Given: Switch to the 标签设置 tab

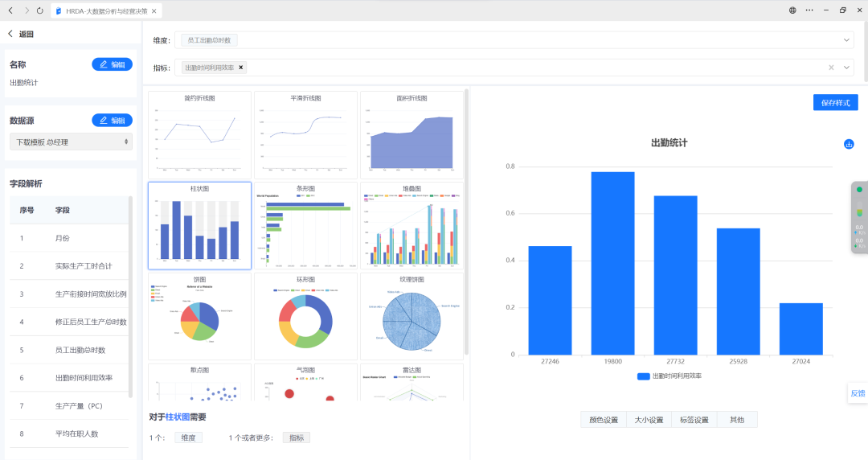Looking at the screenshot, I should pyautogui.click(x=694, y=420).
